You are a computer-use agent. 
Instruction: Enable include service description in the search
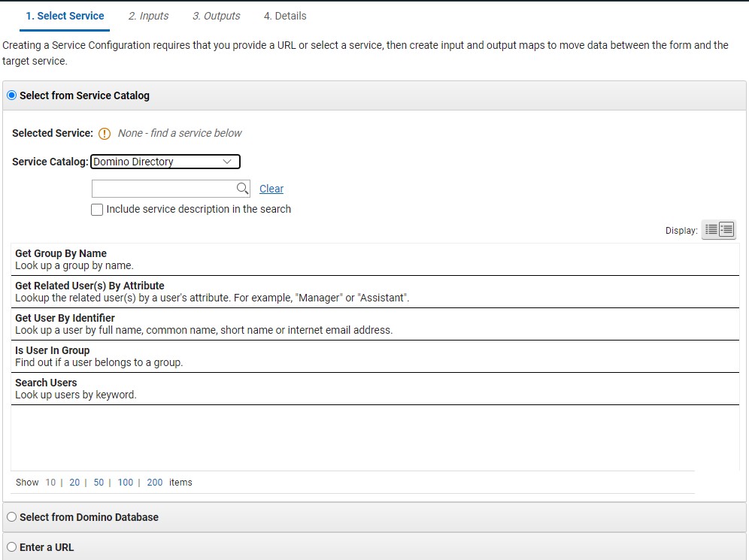pos(97,209)
